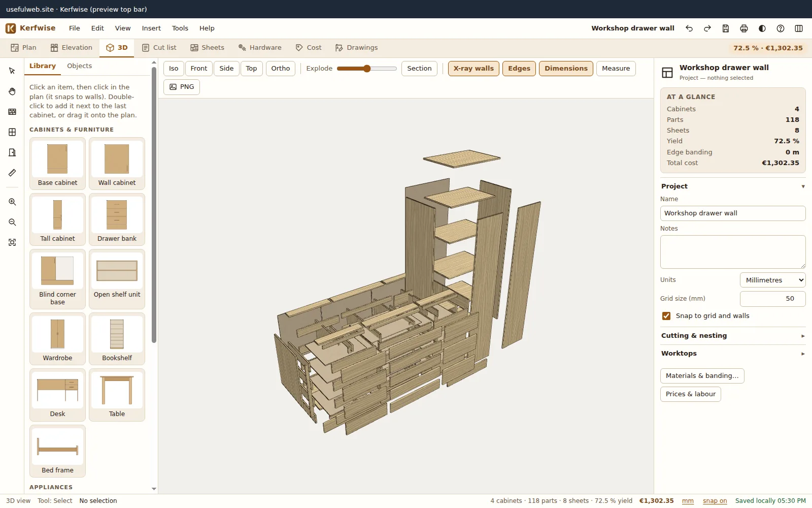Select the window tool icon in sidebar
The image size is (812, 508).
tap(12, 132)
